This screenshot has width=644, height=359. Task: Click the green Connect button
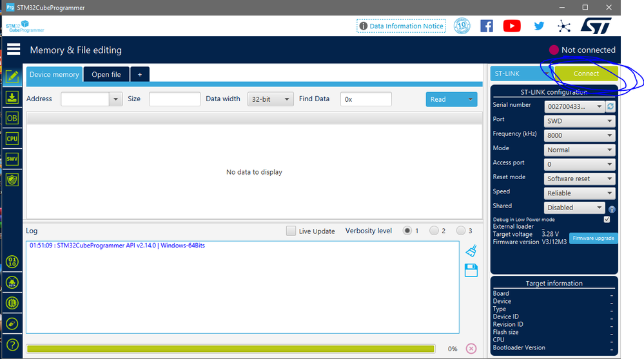click(586, 73)
